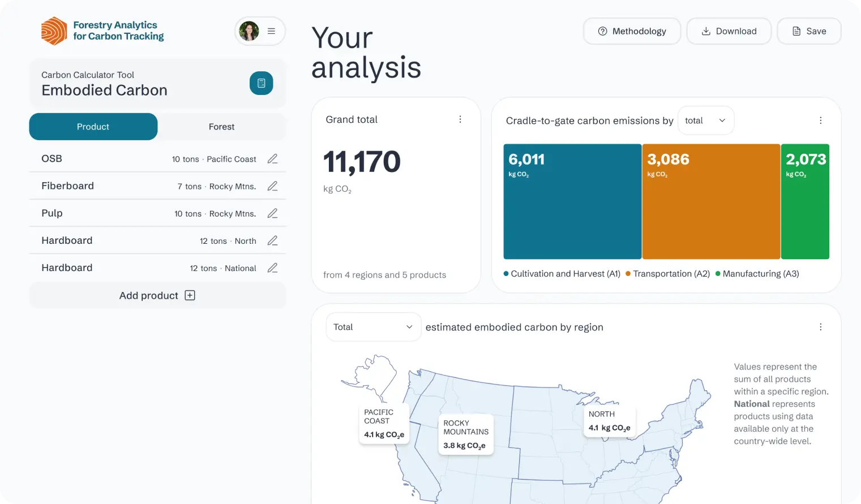Open the Methodology page
This screenshot has width=861, height=504.
pyautogui.click(x=632, y=31)
